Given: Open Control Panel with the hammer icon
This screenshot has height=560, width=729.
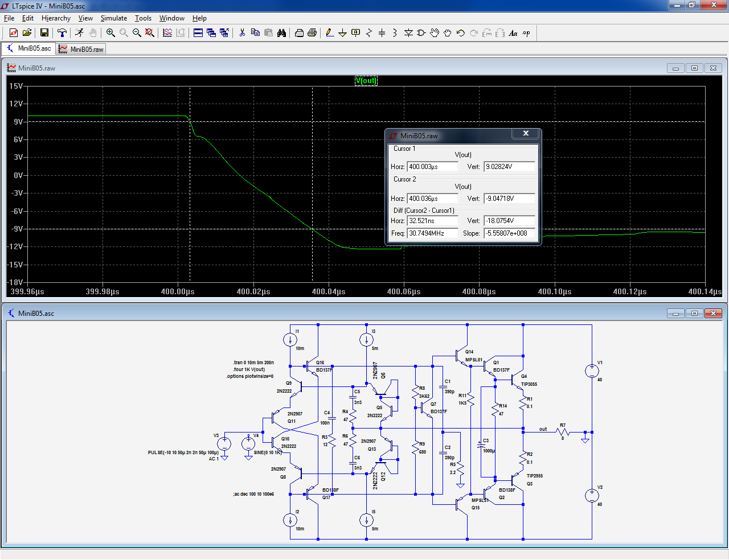Looking at the screenshot, I should click(x=62, y=33).
